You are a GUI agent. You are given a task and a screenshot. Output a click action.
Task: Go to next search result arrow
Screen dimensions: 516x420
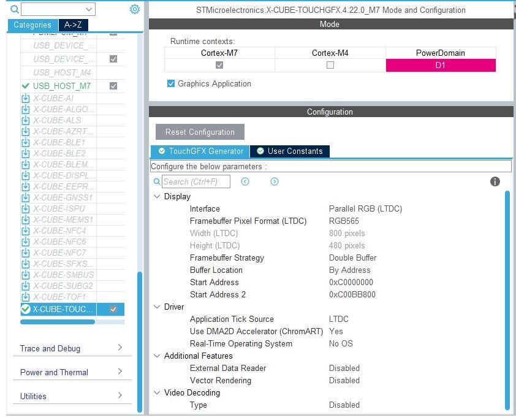coord(275,181)
